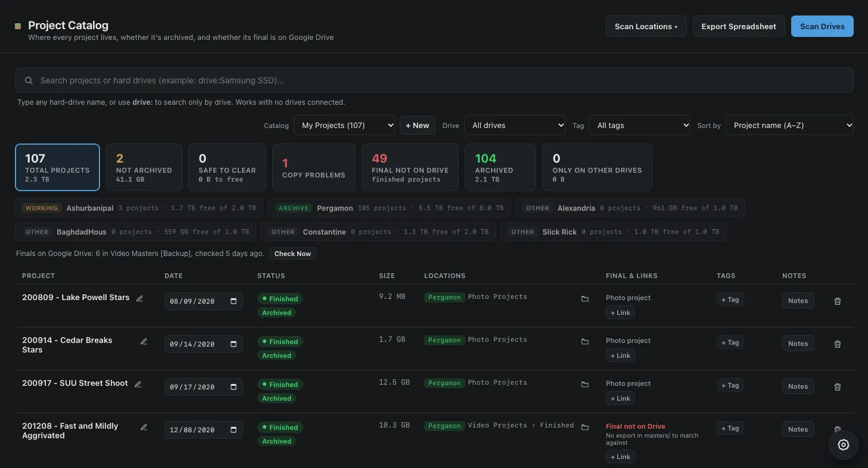The height and width of the screenshot is (468, 868).
Task: Delete the Cedar Breaks Stars row via trash
Action: (838, 344)
